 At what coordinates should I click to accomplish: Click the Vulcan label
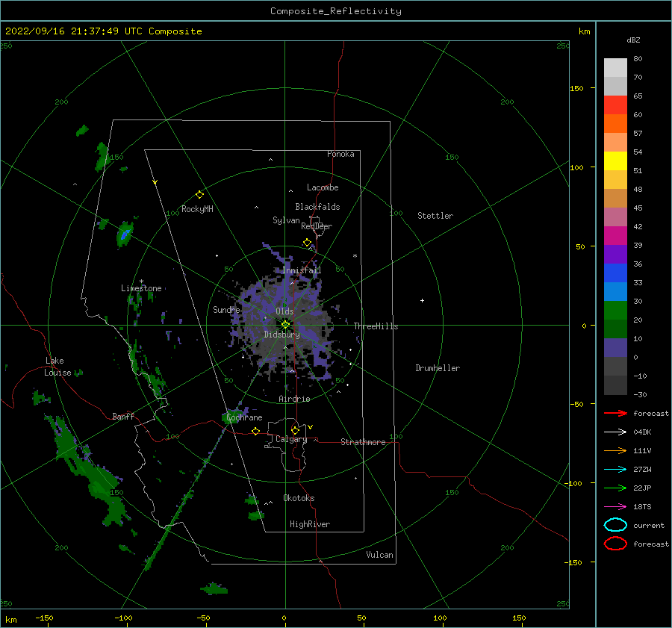click(380, 555)
